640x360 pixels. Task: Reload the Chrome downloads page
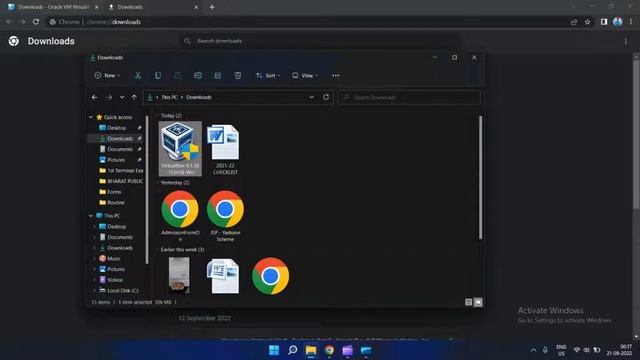(36, 22)
